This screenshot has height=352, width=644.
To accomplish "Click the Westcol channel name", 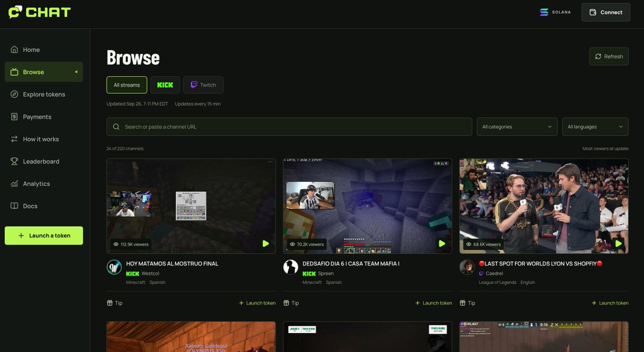I will pos(150,274).
